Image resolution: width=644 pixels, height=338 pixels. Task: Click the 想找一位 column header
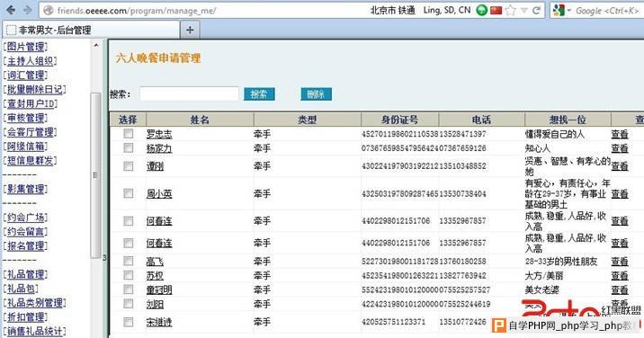568,120
